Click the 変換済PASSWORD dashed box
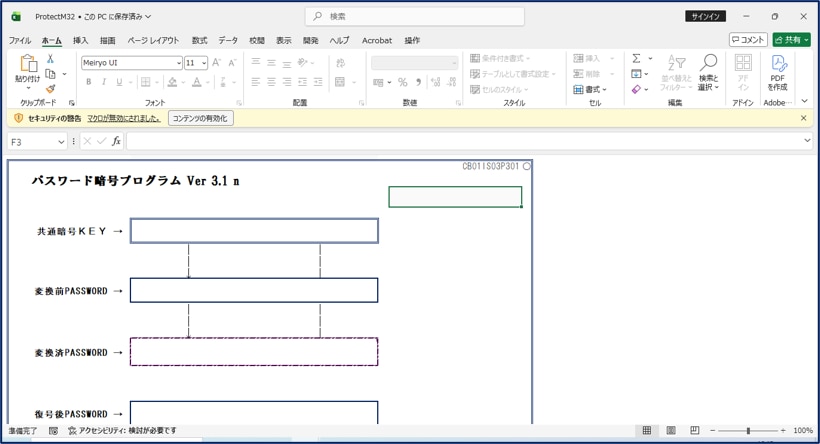820x444 pixels. coord(254,351)
